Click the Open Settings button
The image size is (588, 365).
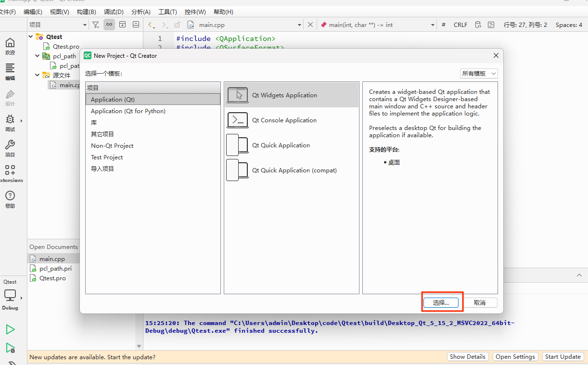pyautogui.click(x=515, y=357)
